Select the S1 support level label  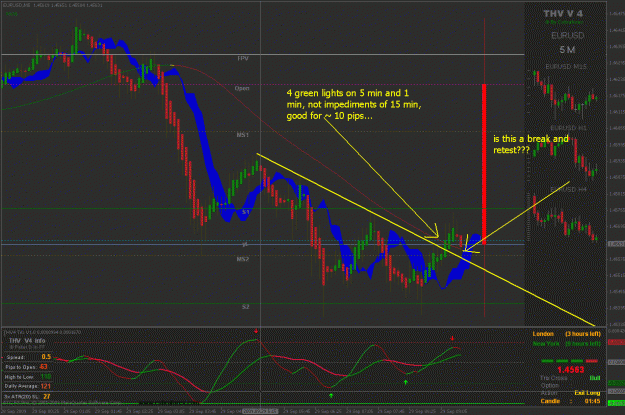click(x=246, y=212)
